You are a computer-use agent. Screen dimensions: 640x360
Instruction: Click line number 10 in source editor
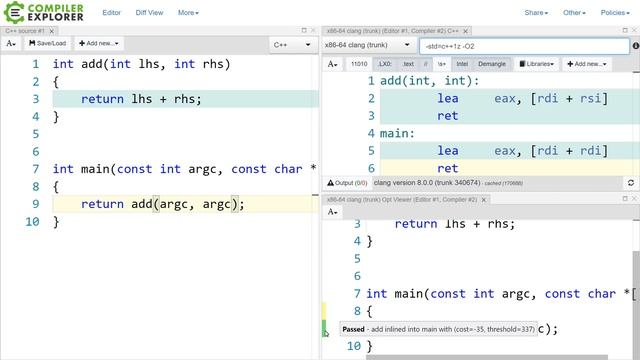[x=32, y=222]
